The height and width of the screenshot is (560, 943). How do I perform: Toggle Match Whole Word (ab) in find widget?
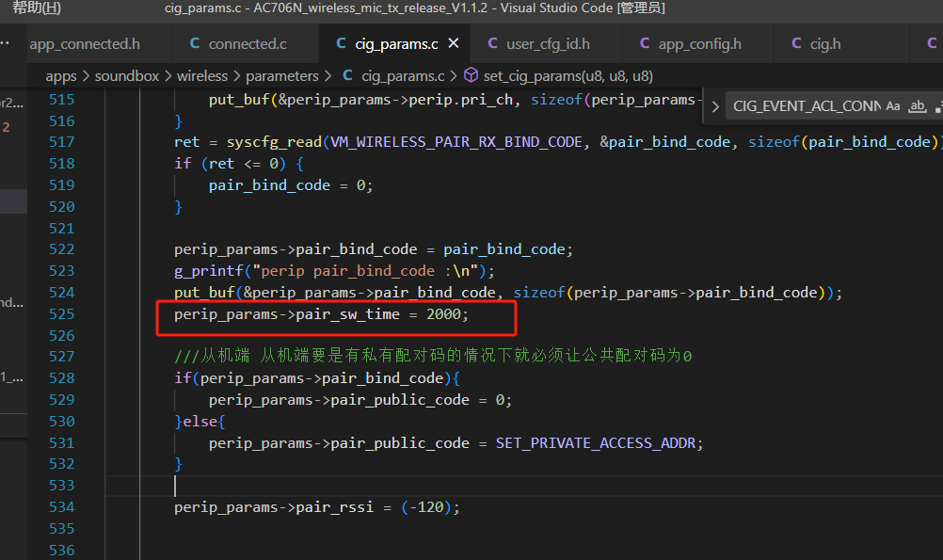coord(918,106)
